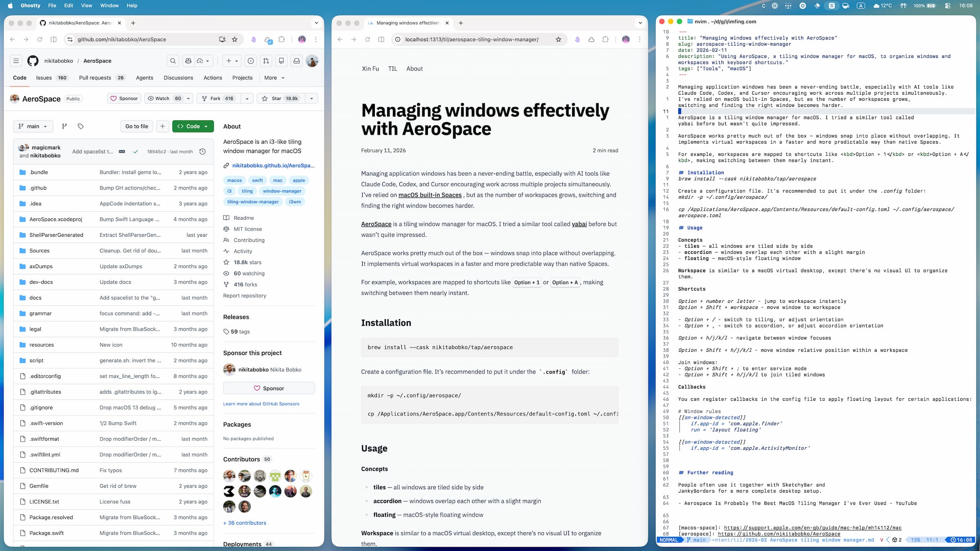Expand the main branch selector dropdown
980x551 pixels.
[x=33, y=126]
